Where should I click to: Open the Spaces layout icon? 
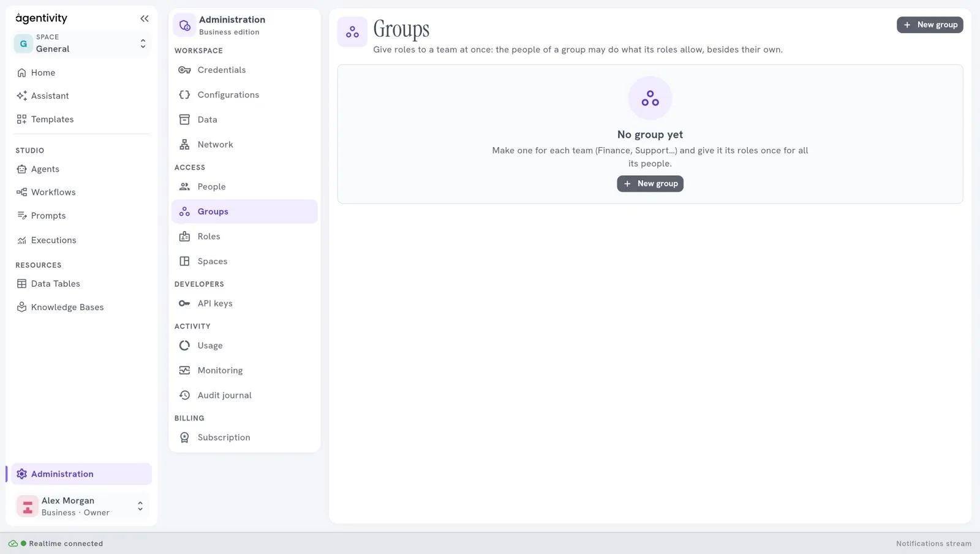pos(184,261)
